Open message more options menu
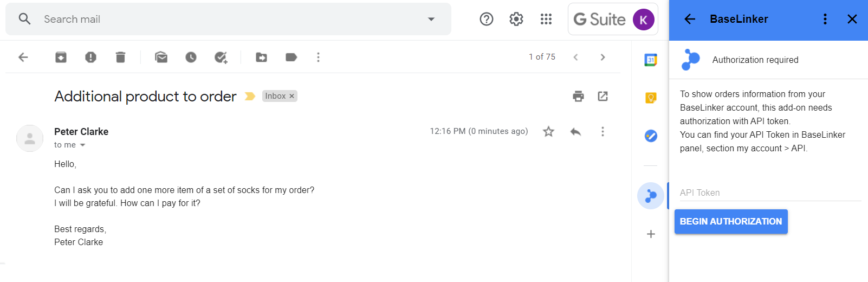 [x=603, y=131]
